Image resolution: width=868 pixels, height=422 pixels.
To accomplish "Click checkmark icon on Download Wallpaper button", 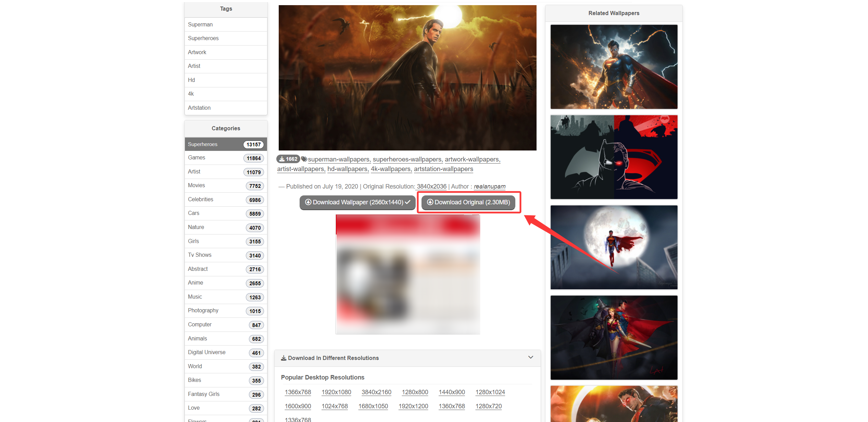I will click(408, 202).
